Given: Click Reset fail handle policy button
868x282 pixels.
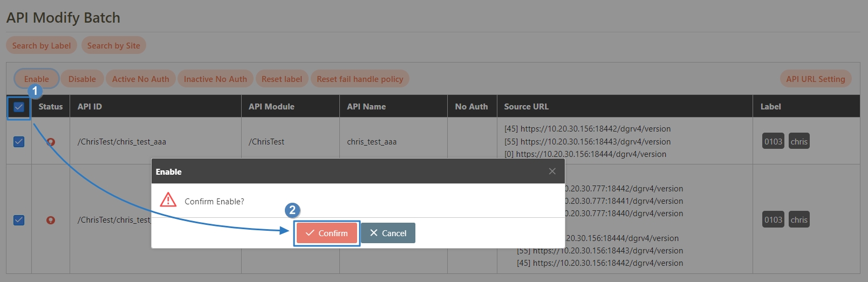Looking at the screenshot, I should (360, 79).
